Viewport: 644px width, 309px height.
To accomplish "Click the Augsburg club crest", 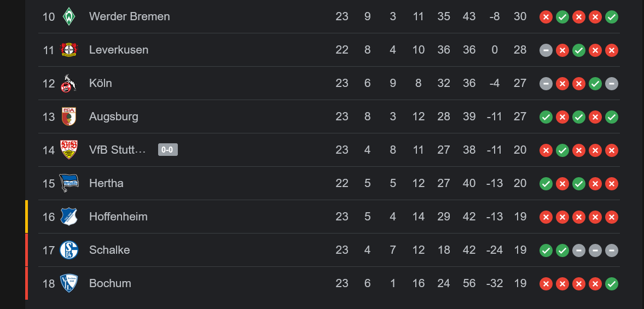I will [x=68, y=116].
